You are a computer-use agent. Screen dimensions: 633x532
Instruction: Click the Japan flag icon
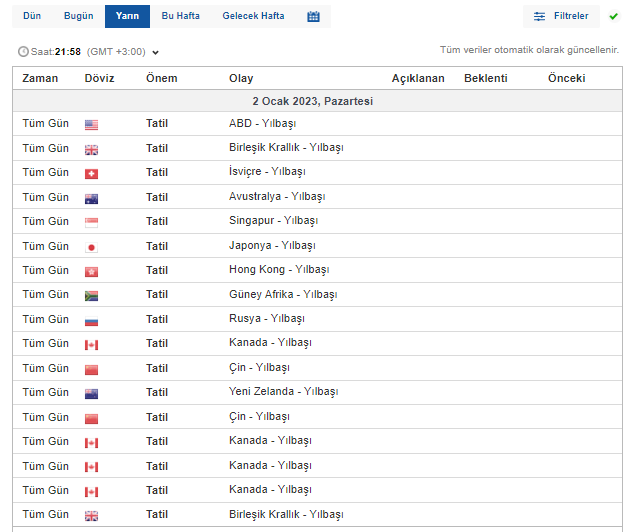(91, 247)
